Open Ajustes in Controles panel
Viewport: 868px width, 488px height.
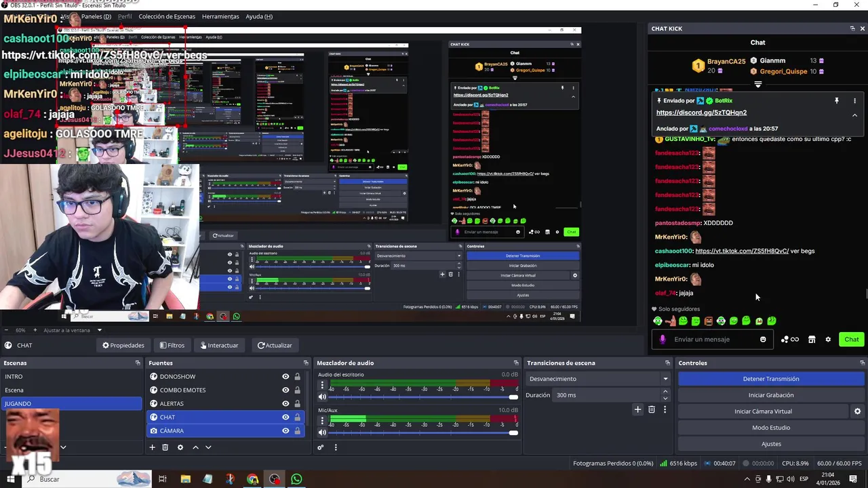(771, 444)
